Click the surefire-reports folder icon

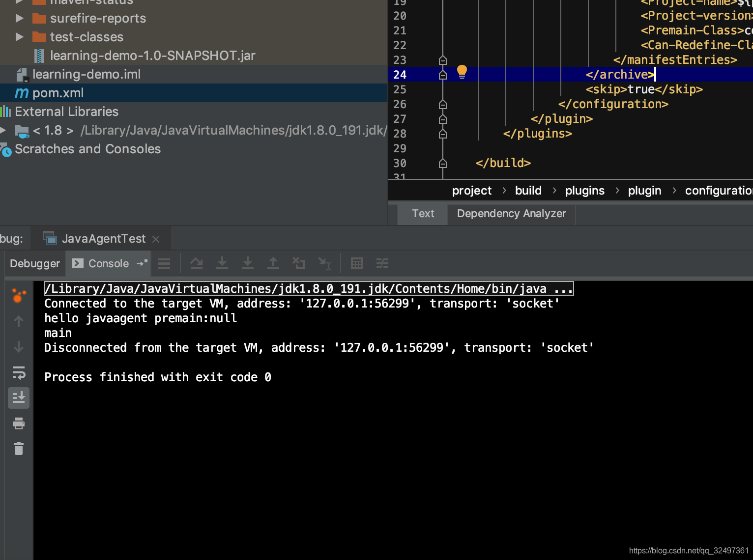coord(39,18)
